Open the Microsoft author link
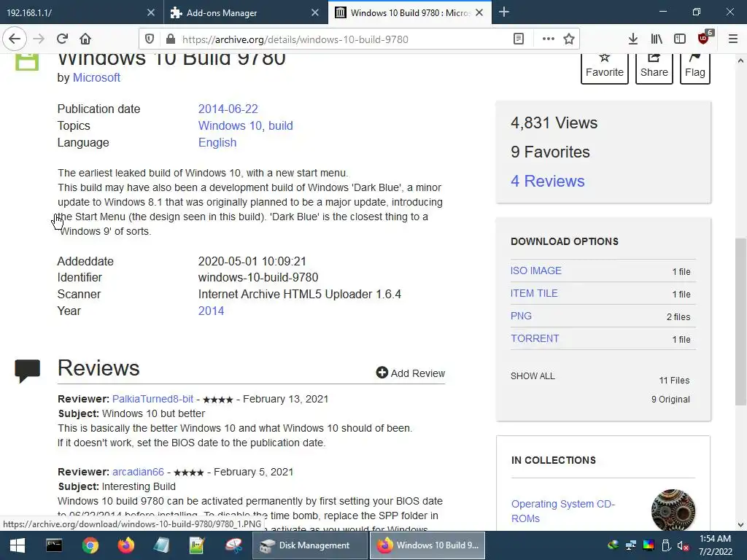This screenshot has width=747, height=560. [96, 77]
